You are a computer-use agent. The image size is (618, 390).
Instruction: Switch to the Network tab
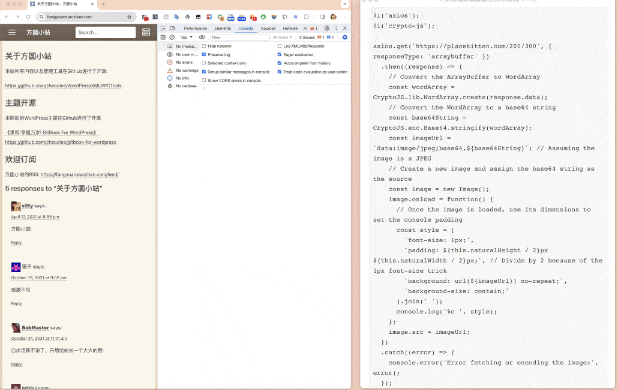pos(290,28)
